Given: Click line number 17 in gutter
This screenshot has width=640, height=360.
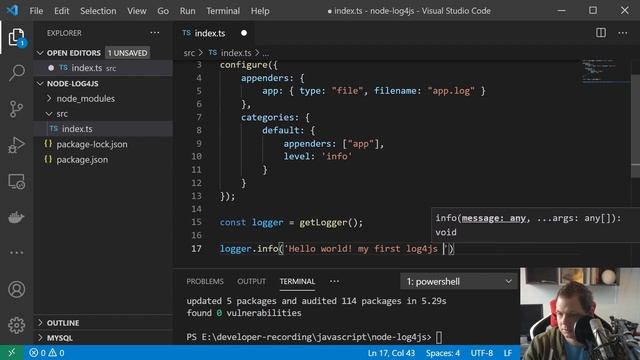Looking at the screenshot, I should (x=196, y=249).
